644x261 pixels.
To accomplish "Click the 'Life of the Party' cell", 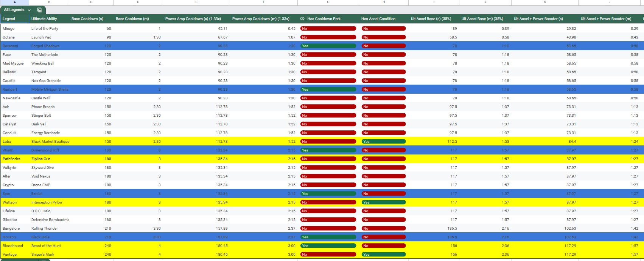I will (49, 28).
